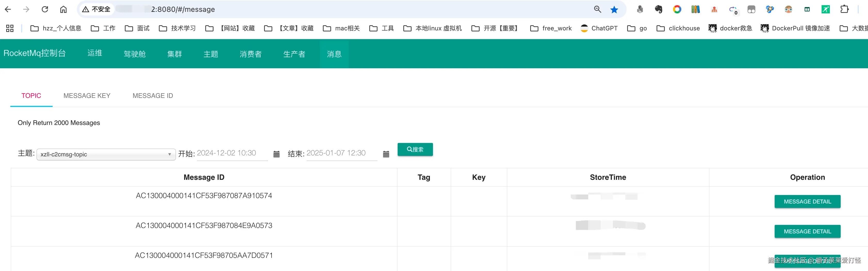Open MESSAGE DETAIL for ID ending E9A0573

tap(807, 231)
